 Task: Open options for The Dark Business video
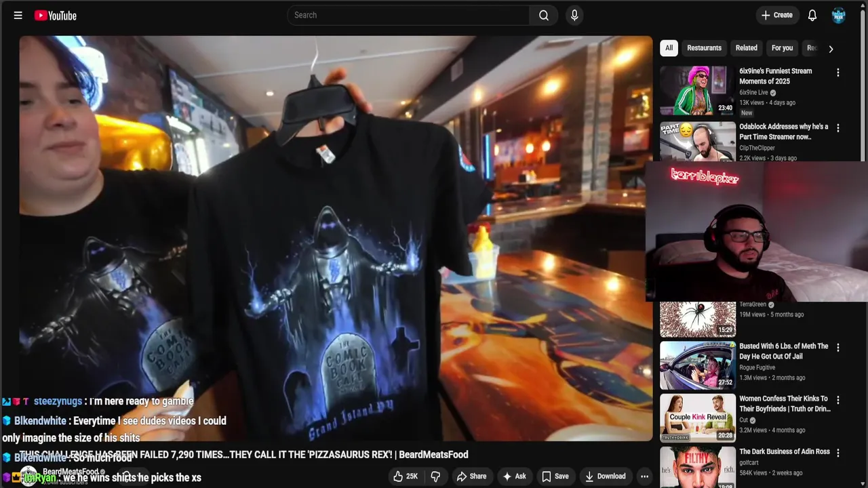pyautogui.click(x=838, y=453)
